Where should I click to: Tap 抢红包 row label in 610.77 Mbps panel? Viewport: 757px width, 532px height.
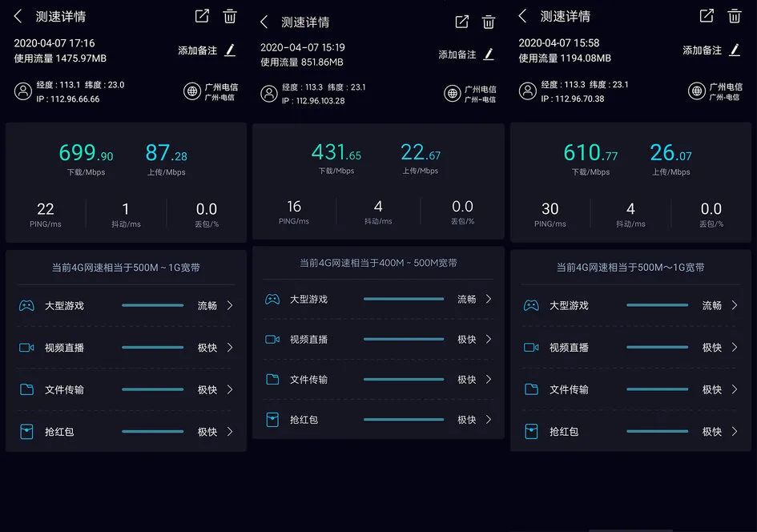pyautogui.click(x=564, y=432)
